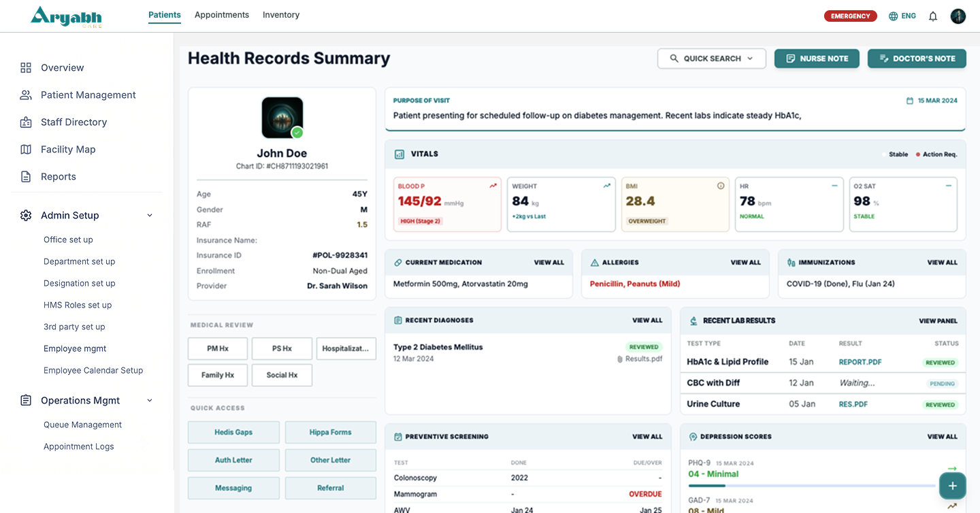
Task: View all immunizations
Action: (x=942, y=263)
